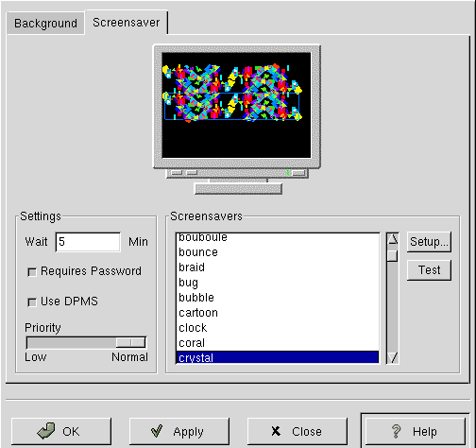
Task: Select the bounce screensaver
Action: tap(278, 252)
